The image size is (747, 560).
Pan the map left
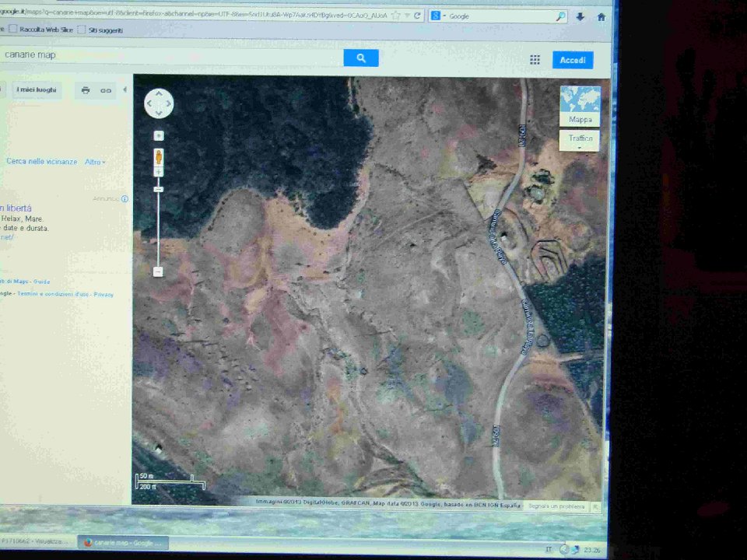tap(149, 103)
